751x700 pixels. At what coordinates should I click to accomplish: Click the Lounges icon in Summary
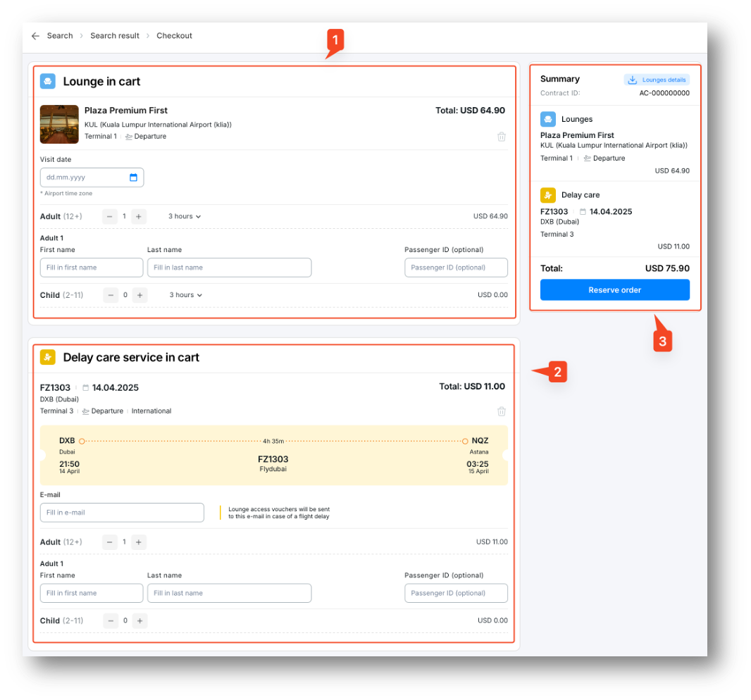(548, 119)
